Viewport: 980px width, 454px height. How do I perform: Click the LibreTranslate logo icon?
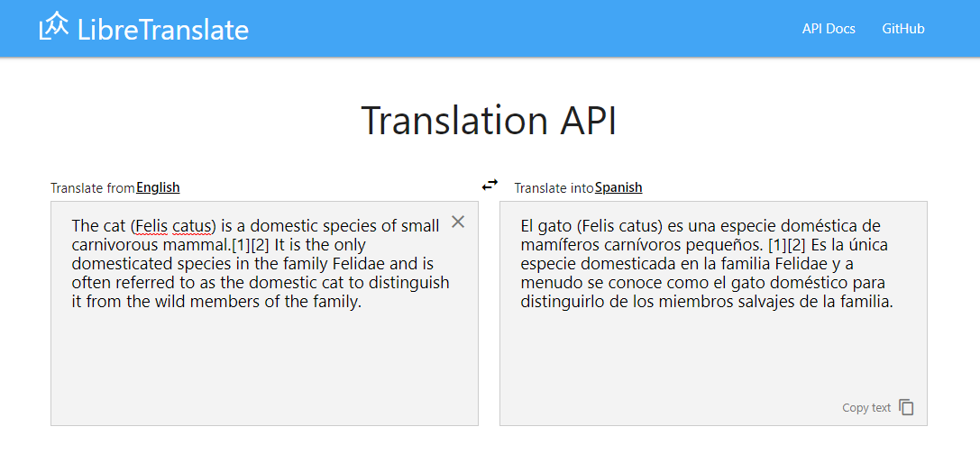click(x=54, y=27)
